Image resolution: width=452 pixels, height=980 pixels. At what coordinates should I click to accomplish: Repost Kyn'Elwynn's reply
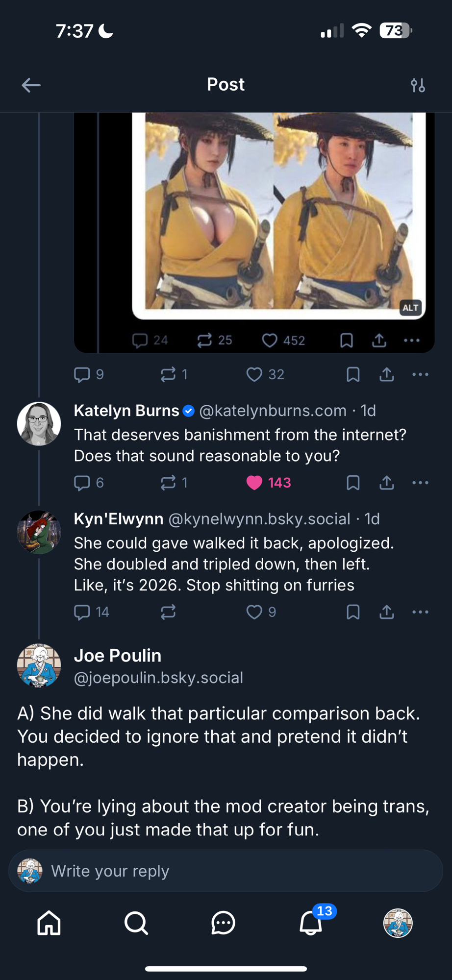[168, 612]
